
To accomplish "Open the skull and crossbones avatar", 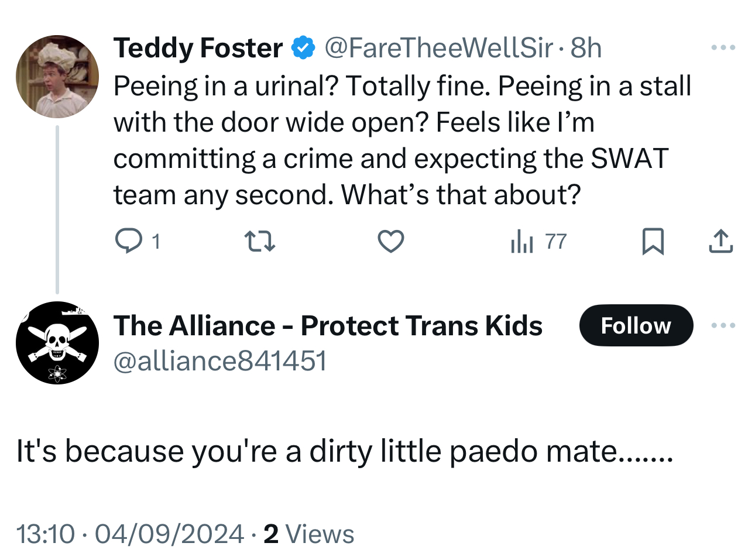I will tap(57, 343).
